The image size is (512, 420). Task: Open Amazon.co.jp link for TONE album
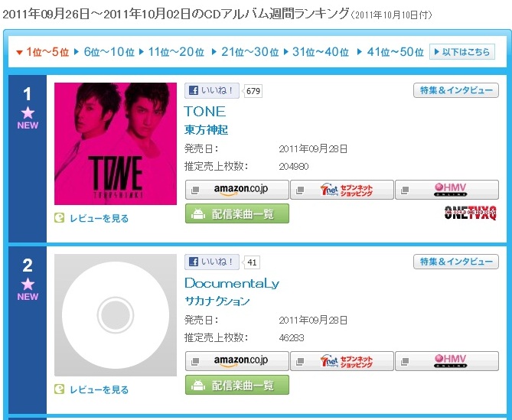tap(237, 190)
